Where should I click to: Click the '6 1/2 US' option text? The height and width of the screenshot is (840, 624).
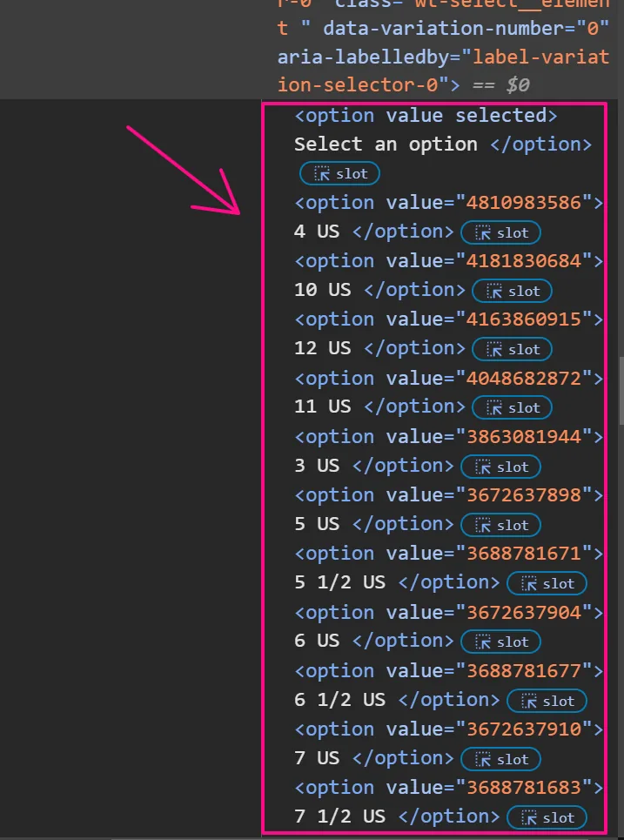tap(340, 700)
